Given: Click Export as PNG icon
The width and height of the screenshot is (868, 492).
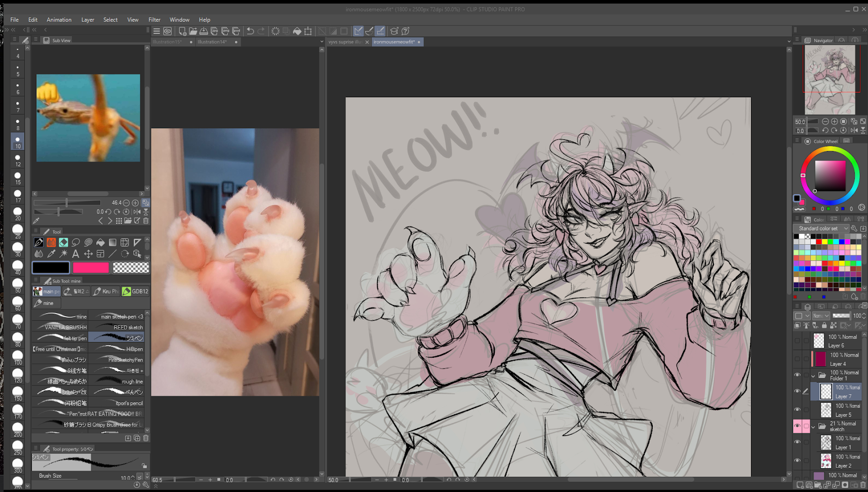Looking at the screenshot, I should [x=225, y=31].
